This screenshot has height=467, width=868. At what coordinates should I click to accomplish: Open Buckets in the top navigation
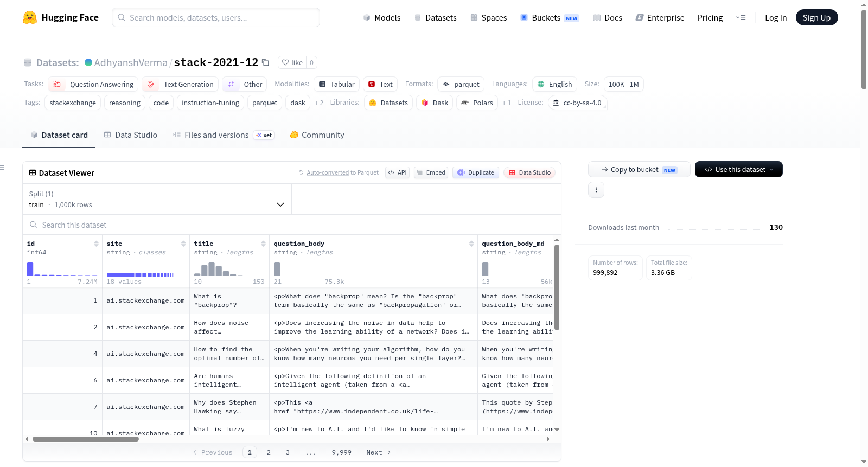550,17
